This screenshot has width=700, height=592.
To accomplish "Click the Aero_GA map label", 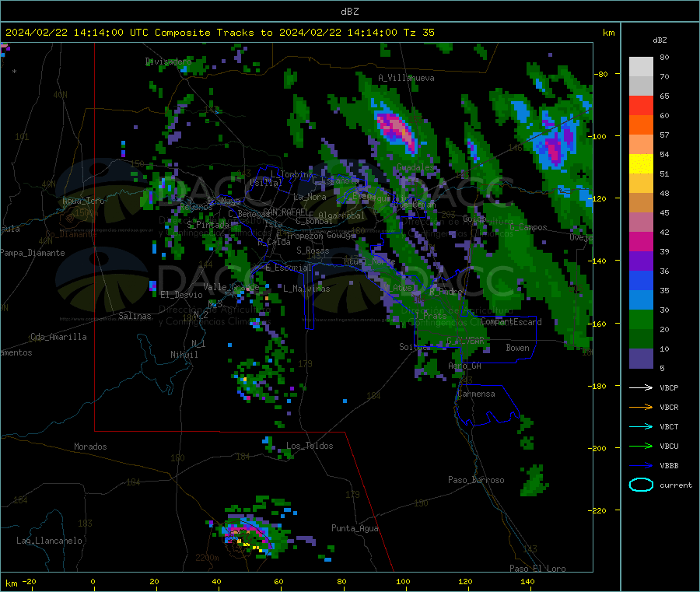I will click(x=465, y=366).
